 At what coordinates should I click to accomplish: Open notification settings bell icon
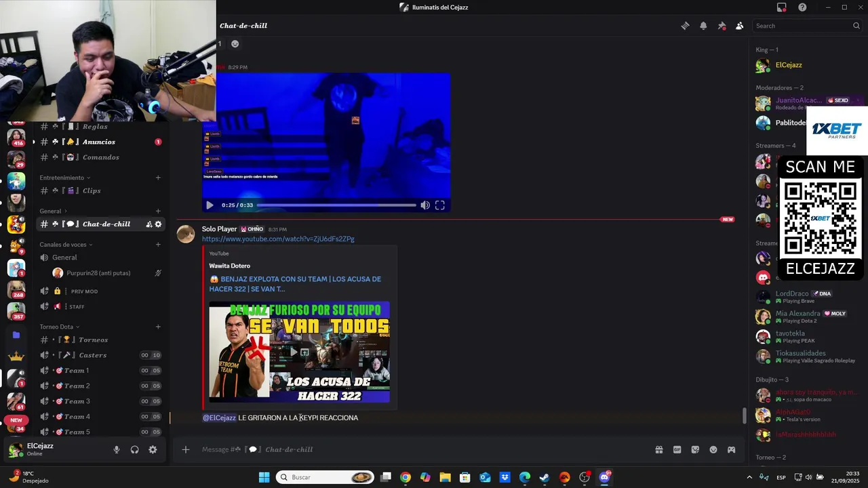[x=703, y=26]
